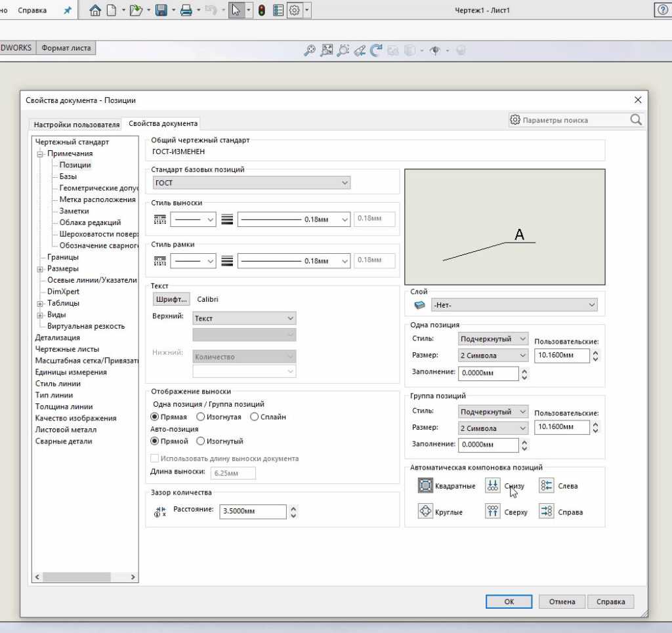Click the Расстояние 3.5000мм input field
The height and width of the screenshot is (633, 672).
coord(253,512)
